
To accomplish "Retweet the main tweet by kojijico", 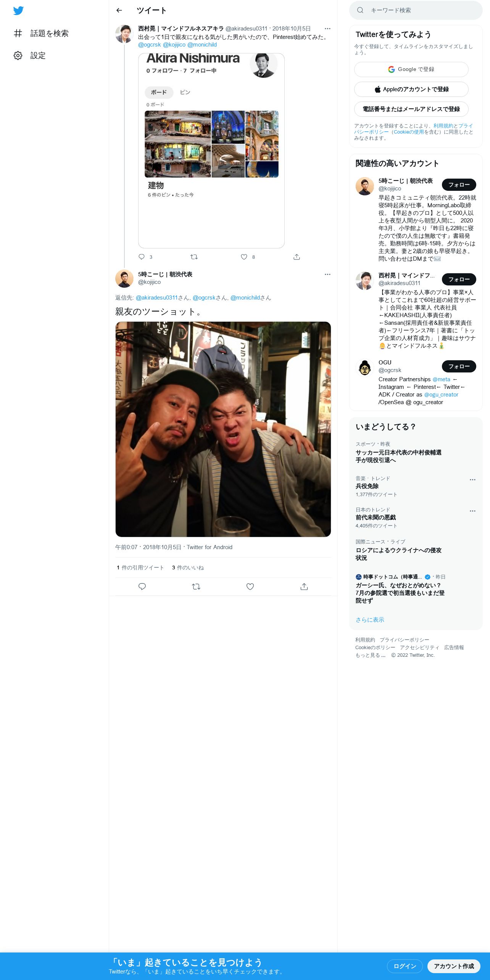I will pyautogui.click(x=196, y=587).
